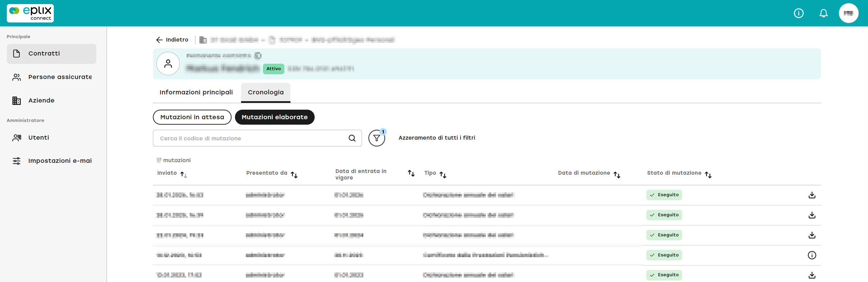Open info for the fourth mutation row
The height and width of the screenshot is (282, 868).
tap(812, 255)
